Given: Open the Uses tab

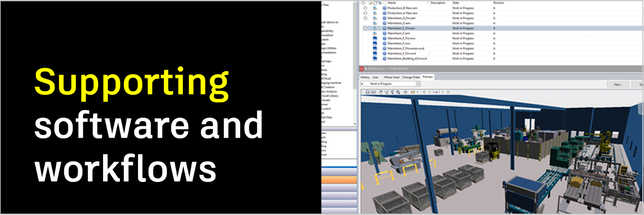Looking at the screenshot, I should point(376,77).
